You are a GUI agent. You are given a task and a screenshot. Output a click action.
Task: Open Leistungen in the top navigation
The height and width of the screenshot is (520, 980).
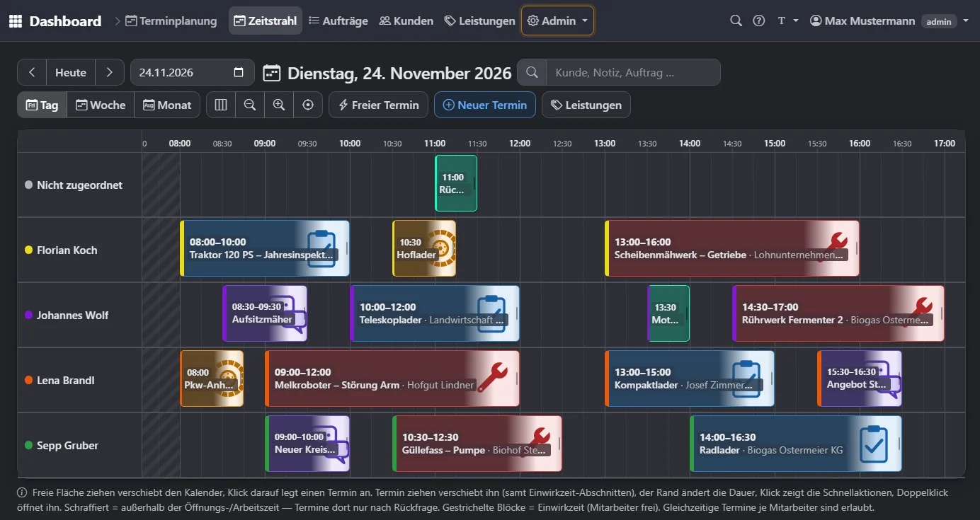[480, 21]
